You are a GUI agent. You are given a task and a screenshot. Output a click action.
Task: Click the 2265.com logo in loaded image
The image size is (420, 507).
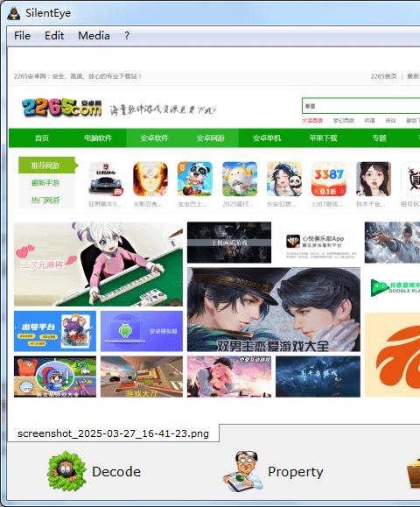pos(61,108)
